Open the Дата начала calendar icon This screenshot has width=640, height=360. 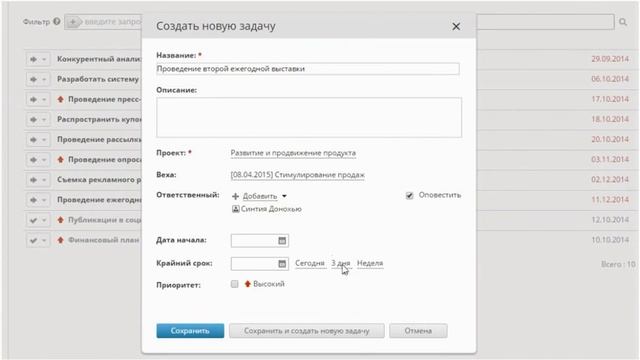(x=282, y=240)
